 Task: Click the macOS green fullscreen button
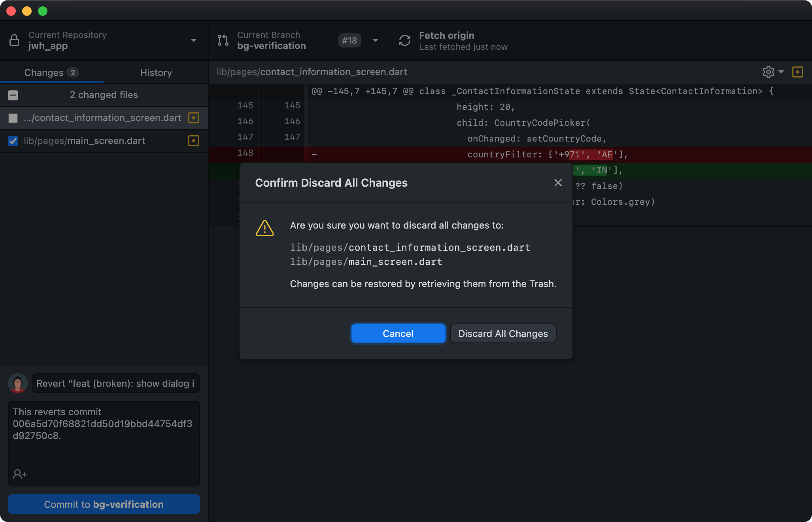[x=43, y=11]
